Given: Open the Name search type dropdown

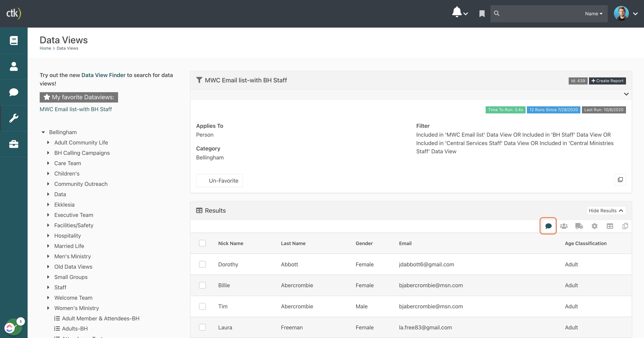Looking at the screenshot, I should 594,14.
